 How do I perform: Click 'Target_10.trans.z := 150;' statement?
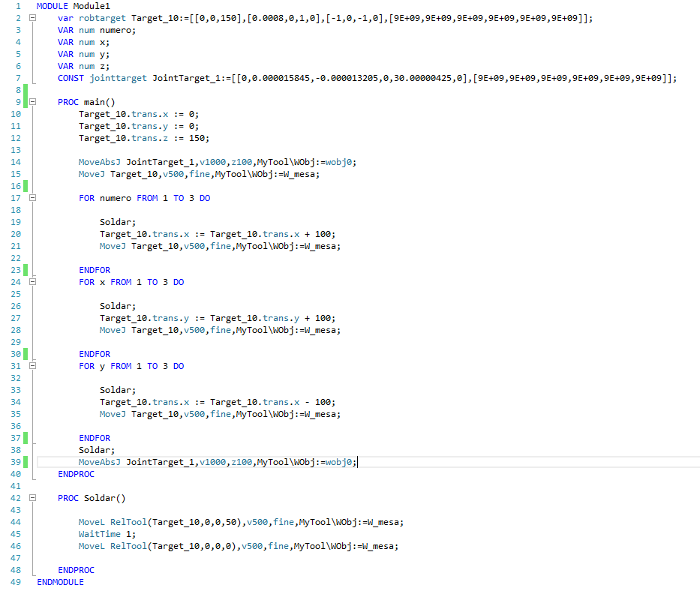(x=144, y=139)
